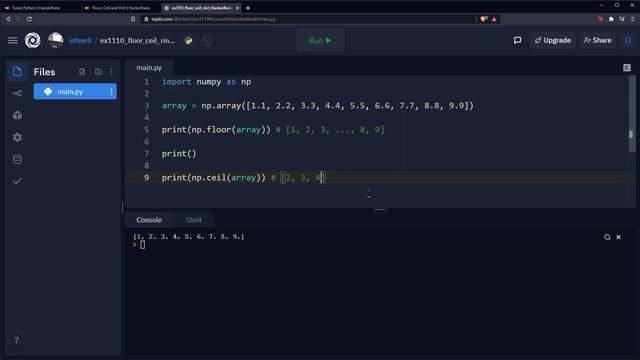Image resolution: width=640 pixels, height=360 pixels.
Task: Open browser extensions puzzle icon
Action: pyautogui.click(x=611, y=19)
